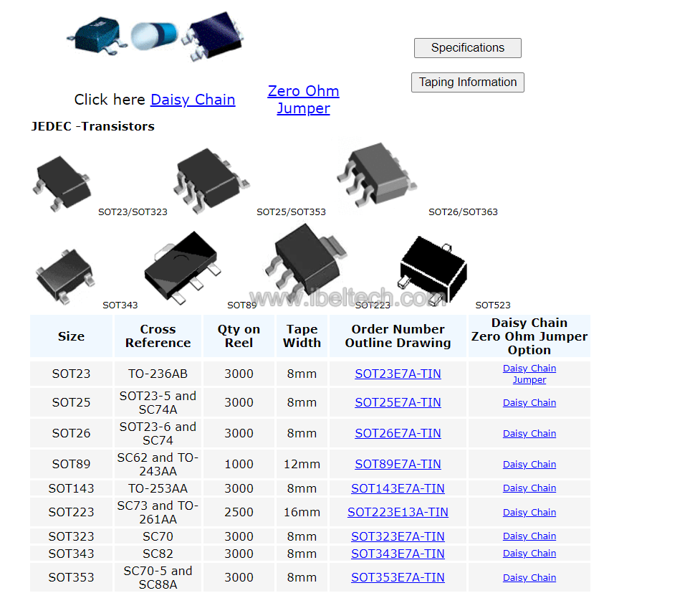Open the Daisy Chain link in the SOT343 row

click(x=529, y=553)
